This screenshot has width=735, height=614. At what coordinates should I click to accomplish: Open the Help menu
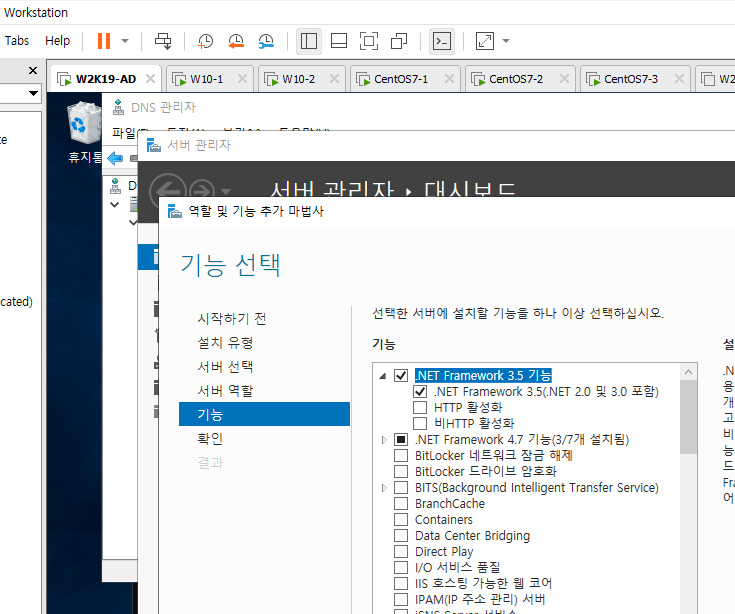(x=57, y=41)
